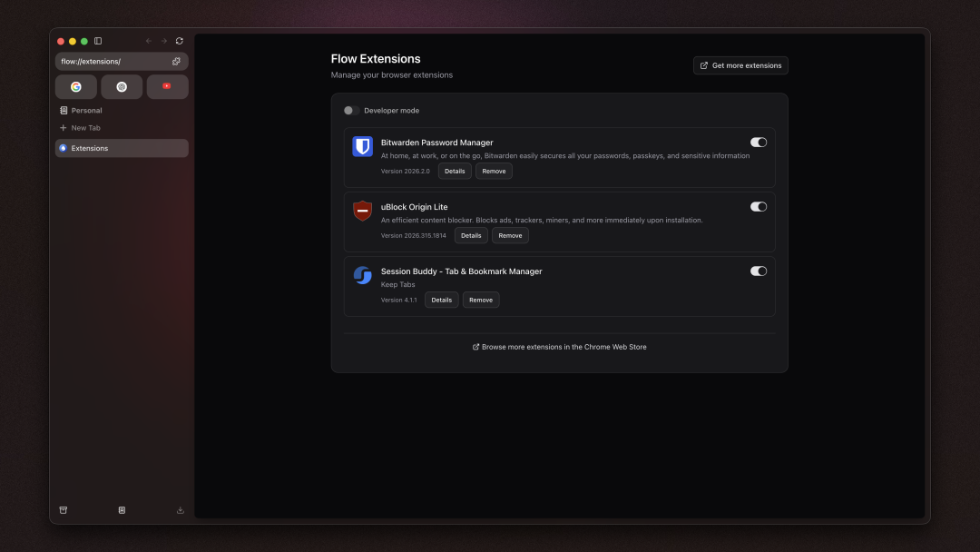Click the notebook icon at sidebar bottom
Image resolution: width=980 pixels, height=552 pixels.
[122, 509]
